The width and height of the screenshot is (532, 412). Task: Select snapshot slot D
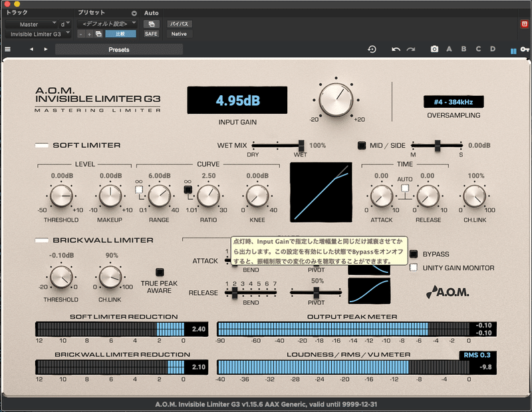[493, 49]
